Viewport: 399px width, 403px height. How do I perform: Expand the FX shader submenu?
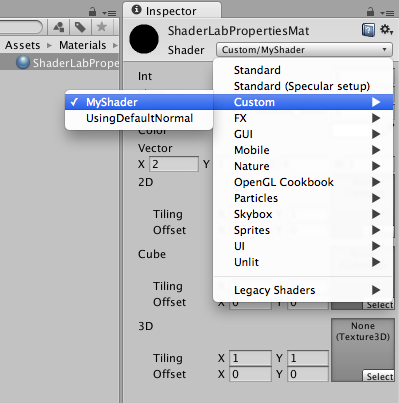[x=303, y=118]
